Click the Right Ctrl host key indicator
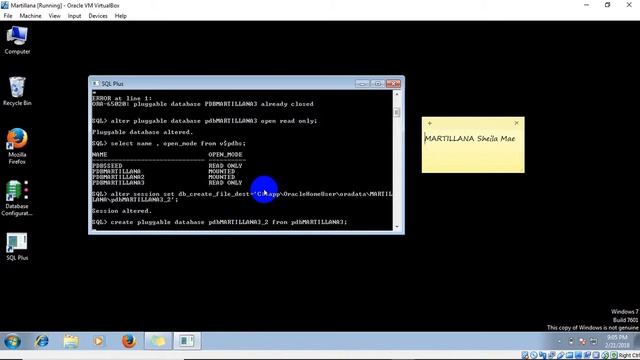This screenshot has width=640, height=360. 629,356
